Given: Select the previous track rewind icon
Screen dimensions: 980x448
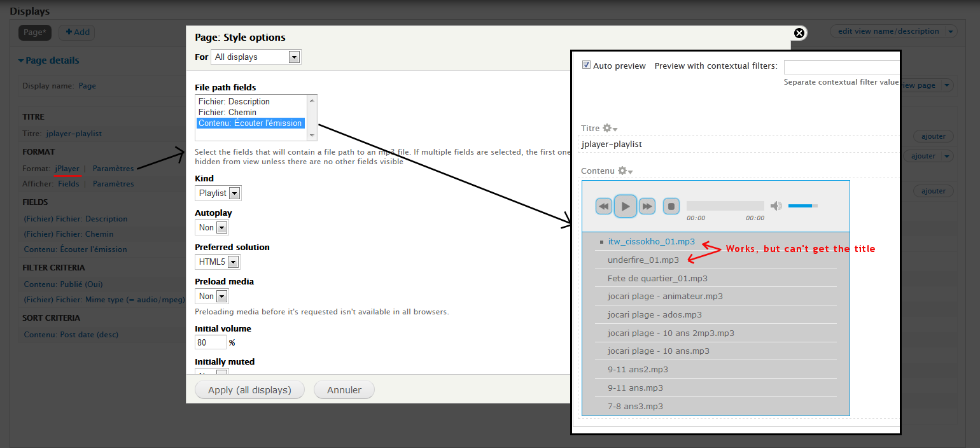Looking at the screenshot, I should tap(603, 206).
